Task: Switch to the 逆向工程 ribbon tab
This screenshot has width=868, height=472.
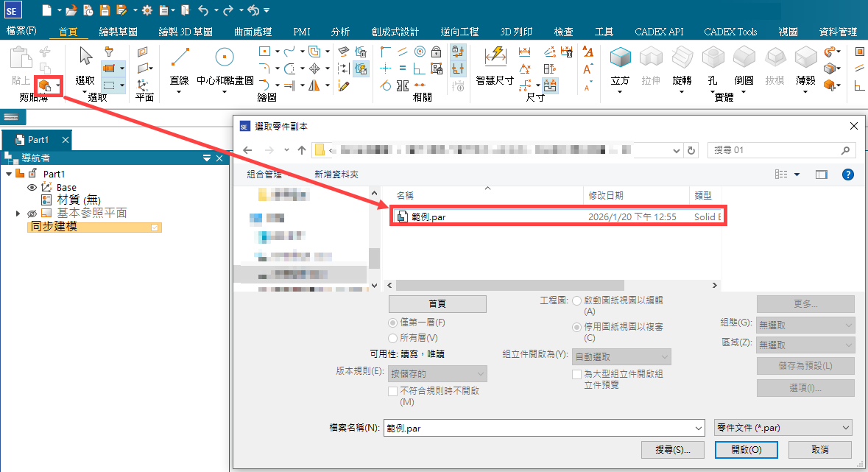Action: 459,32
